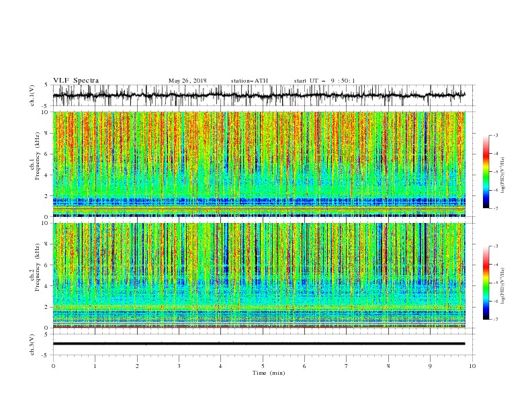This screenshot has height=411, width=532.
Task: Click time axis tick label '1'
Action: [95, 366]
